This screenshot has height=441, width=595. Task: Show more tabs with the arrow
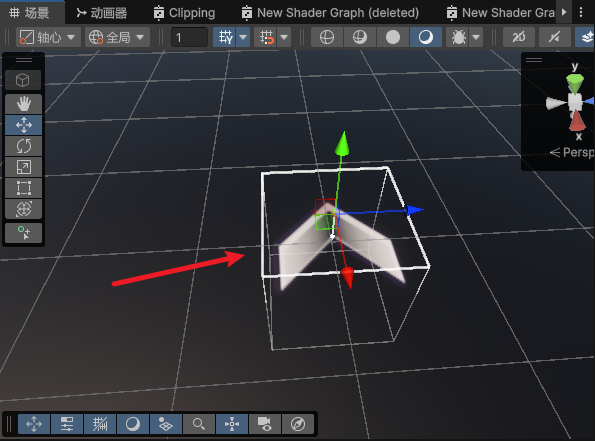coord(564,12)
